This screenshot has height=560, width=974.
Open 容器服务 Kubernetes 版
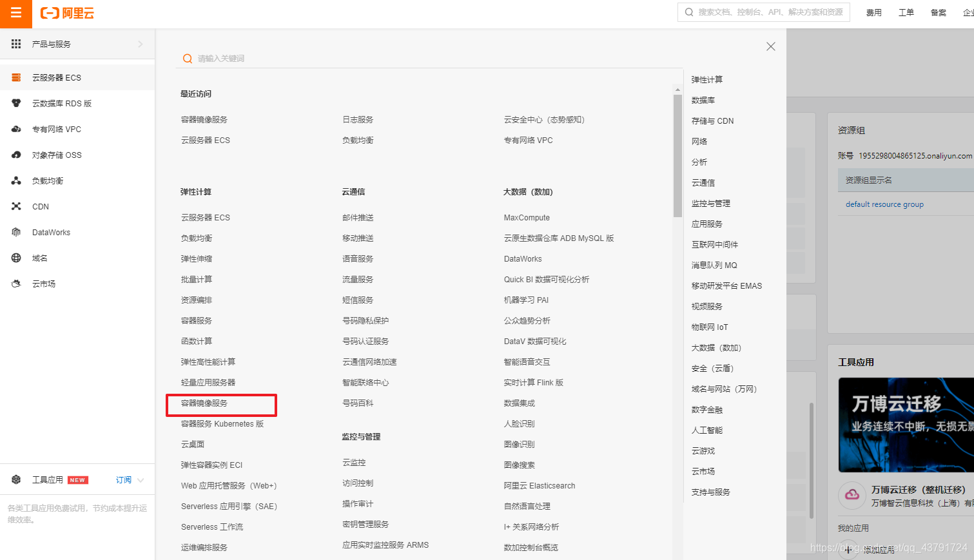pos(222,424)
